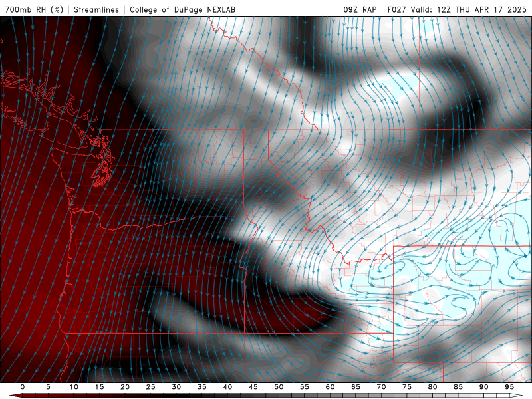Click "College of DuPage NEXLAB" text
The height and width of the screenshot is (399, 532).
click(182, 9)
